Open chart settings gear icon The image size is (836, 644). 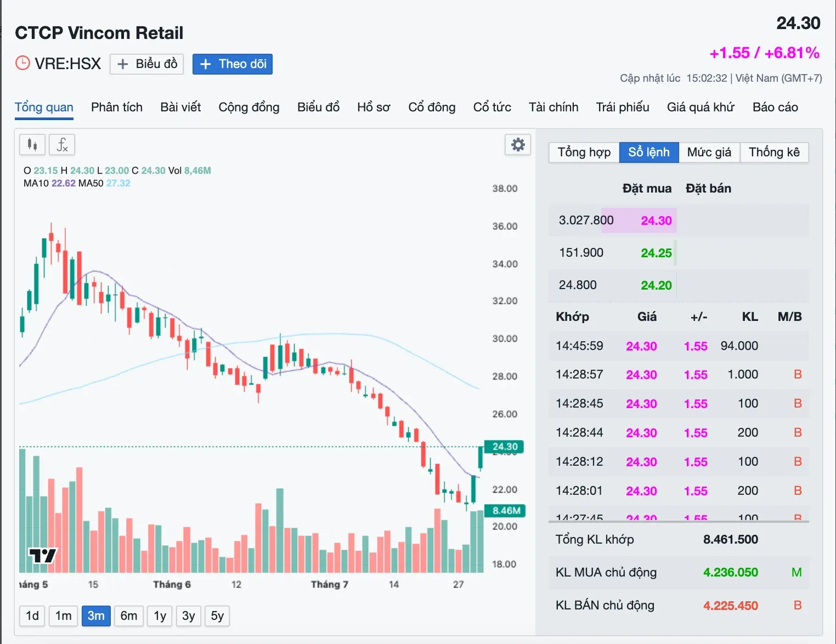[518, 145]
